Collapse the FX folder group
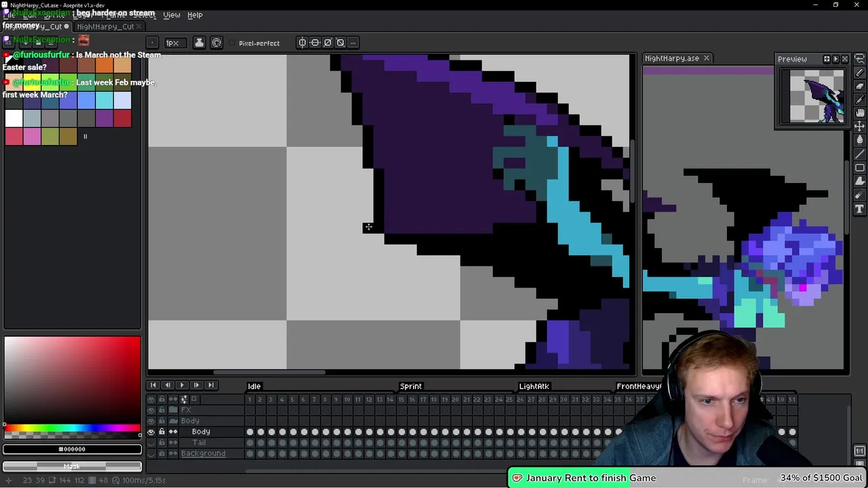Image resolution: width=868 pixels, height=488 pixels. [174, 410]
